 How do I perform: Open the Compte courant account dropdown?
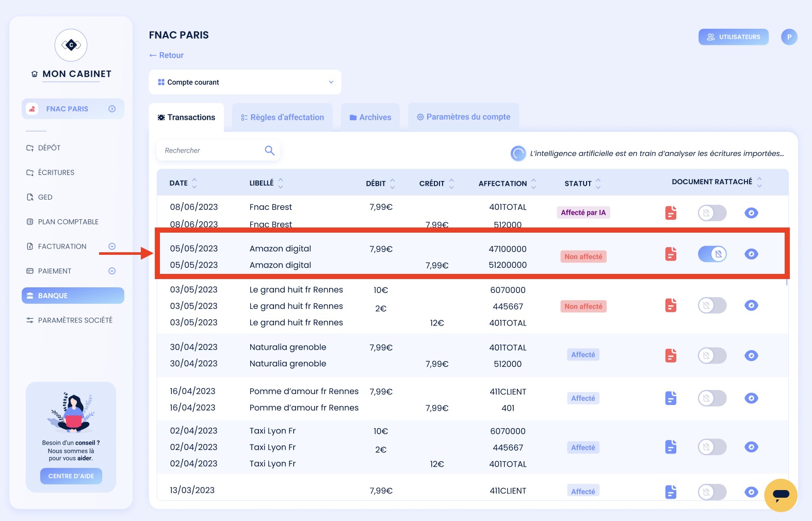pyautogui.click(x=245, y=82)
